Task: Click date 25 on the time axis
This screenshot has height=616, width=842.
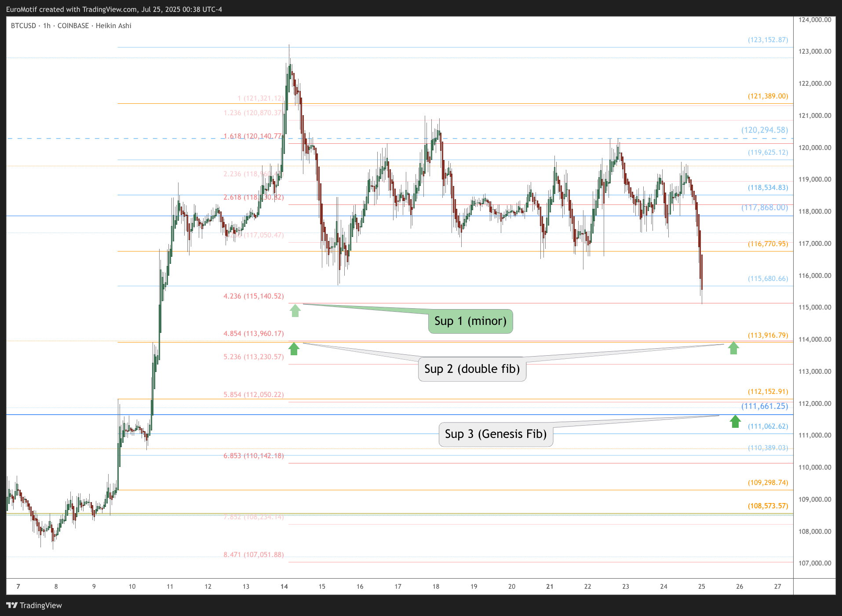Action: 702,587
